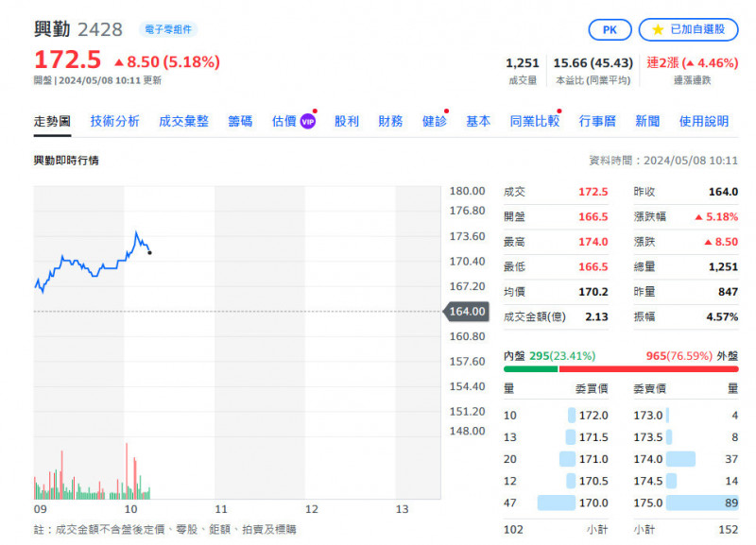Click the bid price 171.0
756x545 pixels.
(593, 459)
